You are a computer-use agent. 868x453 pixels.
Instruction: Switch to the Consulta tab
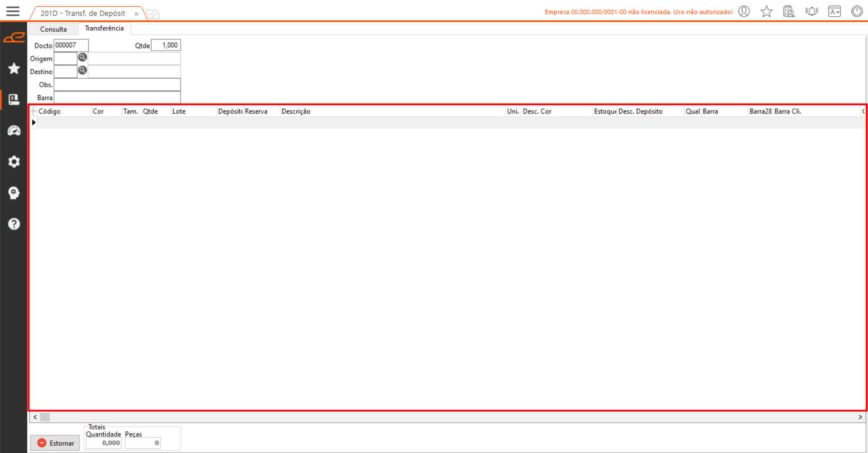[53, 29]
